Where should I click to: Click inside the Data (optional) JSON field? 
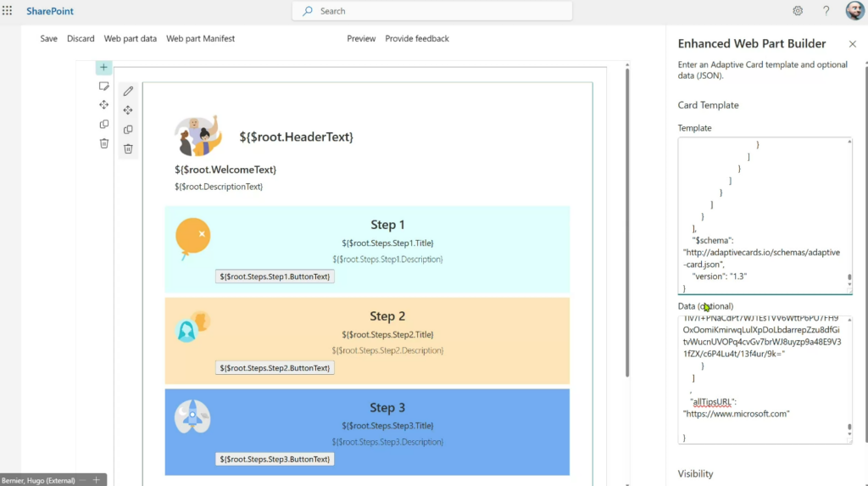tap(760, 380)
